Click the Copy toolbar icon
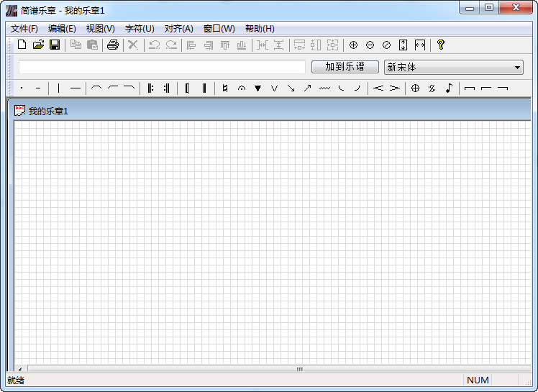 (x=76, y=45)
